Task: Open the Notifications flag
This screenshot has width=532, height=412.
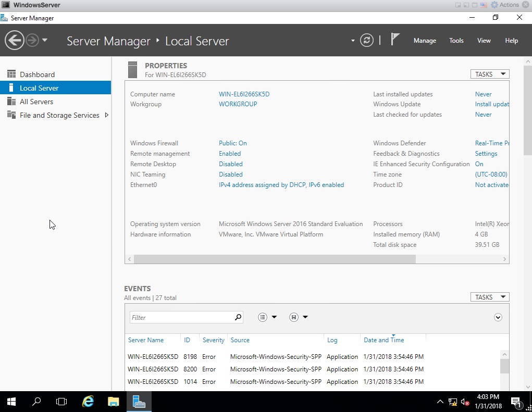Action: [x=394, y=40]
